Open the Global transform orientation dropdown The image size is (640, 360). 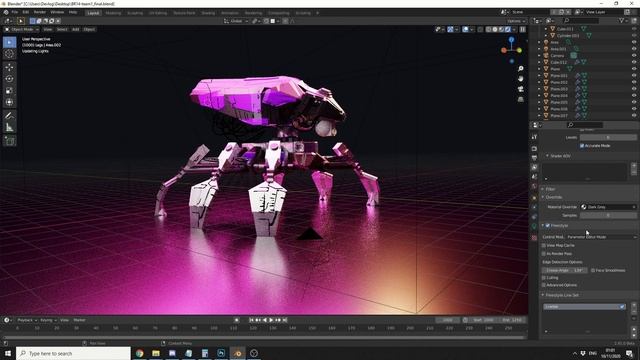[x=236, y=21]
